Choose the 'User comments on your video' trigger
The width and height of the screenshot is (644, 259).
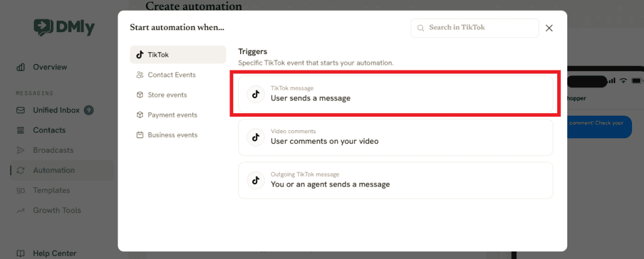[396, 137]
